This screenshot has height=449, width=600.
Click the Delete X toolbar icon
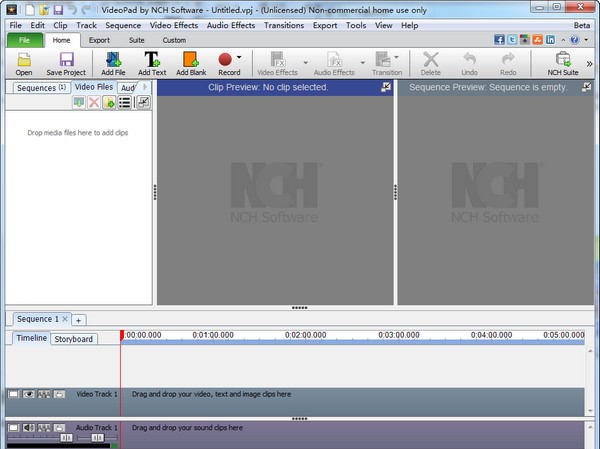tap(431, 60)
